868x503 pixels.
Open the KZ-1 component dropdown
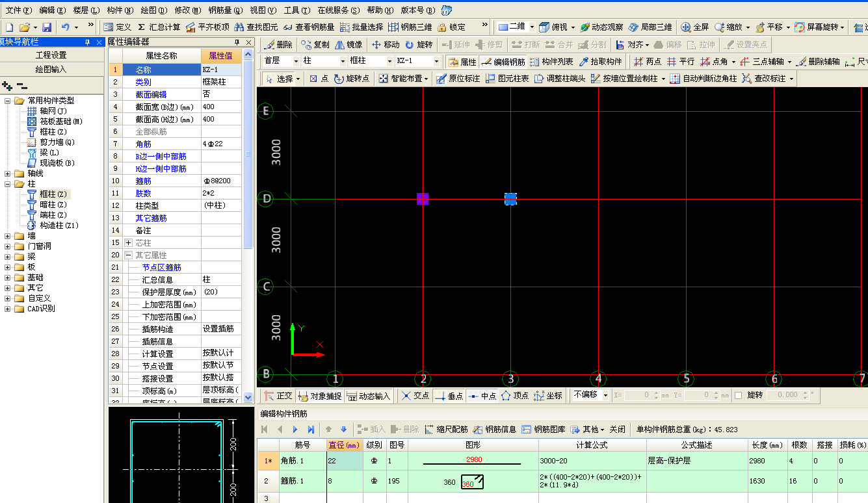pyautogui.click(x=436, y=61)
